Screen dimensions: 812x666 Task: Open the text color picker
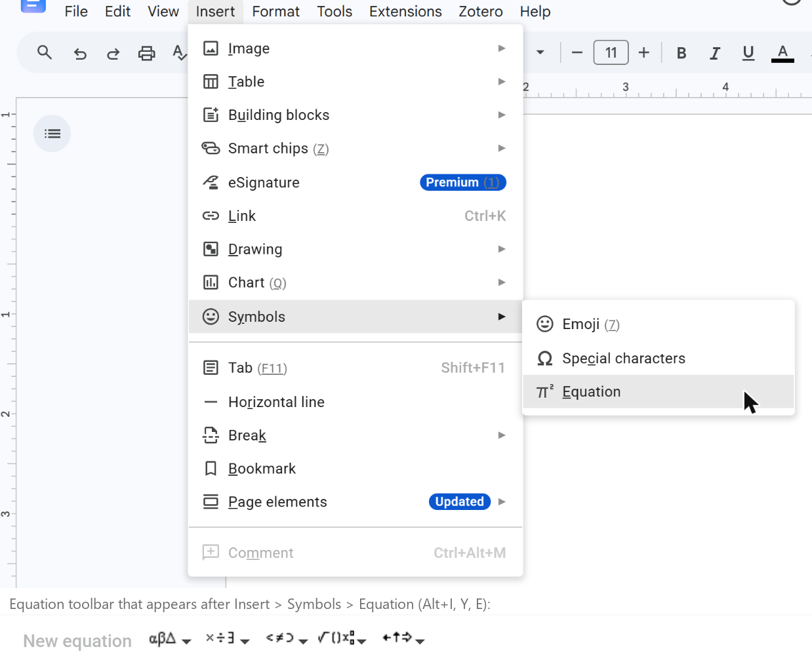[x=782, y=53]
